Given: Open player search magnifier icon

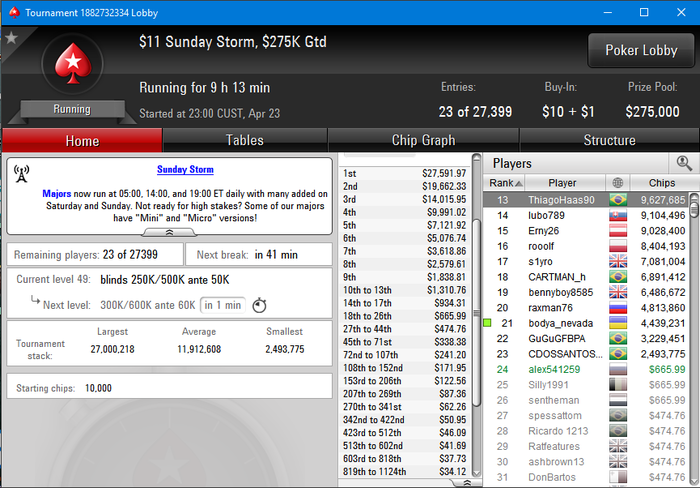Looking at the screenshot, I should point(684,163).
